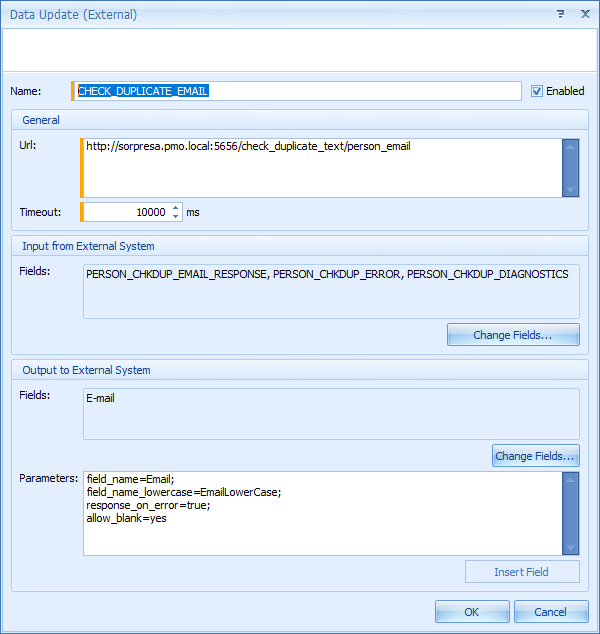This screenshot has height=634, width=600.
Task: Uncheck the Enabled checkbox
Action: pyautogui.click(x=537, y=91)
